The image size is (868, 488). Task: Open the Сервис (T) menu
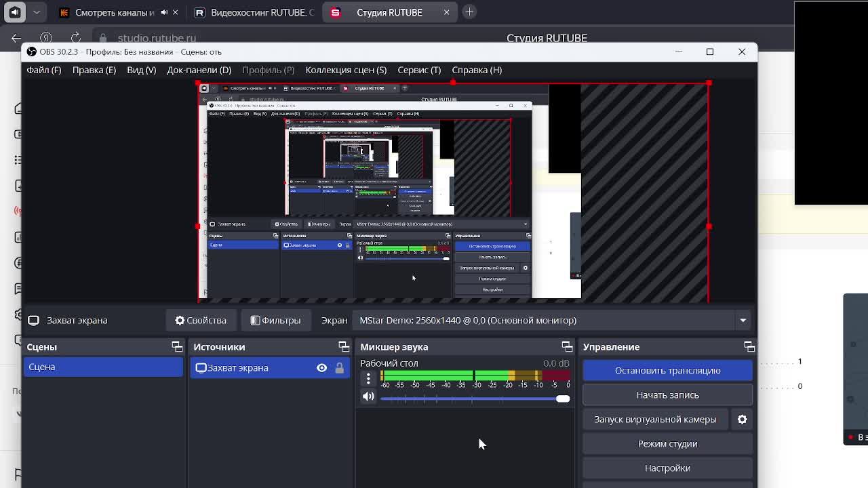pyautogui.click(x=419, y=70)
